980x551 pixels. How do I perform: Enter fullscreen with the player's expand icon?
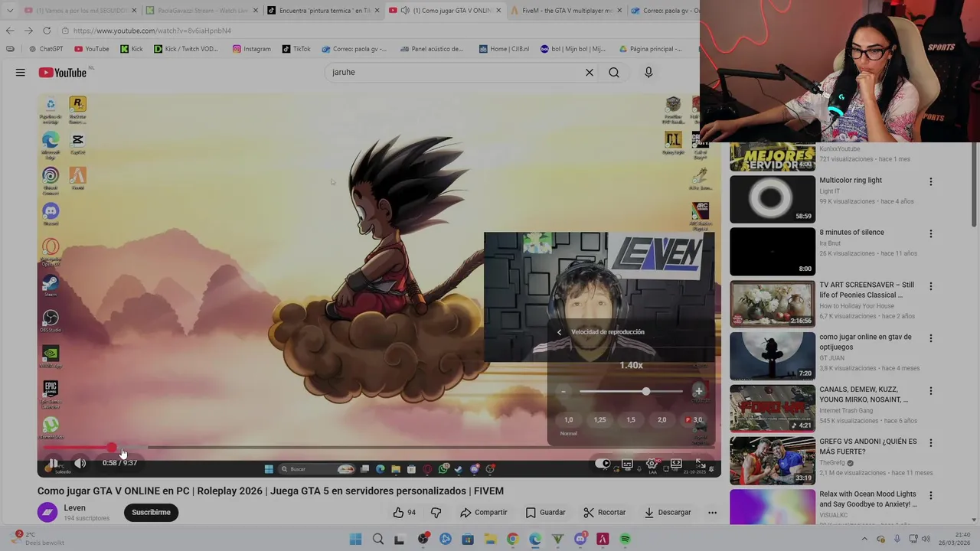pos(700,464)
